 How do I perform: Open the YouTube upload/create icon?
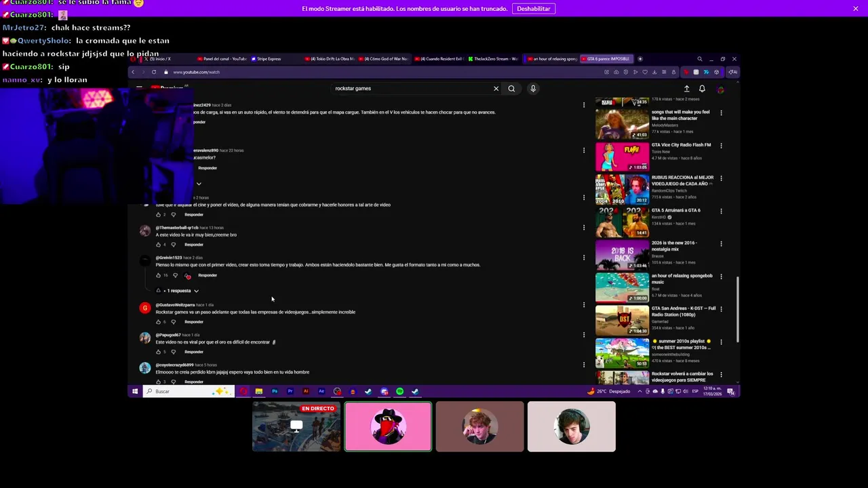pos(686,89)
